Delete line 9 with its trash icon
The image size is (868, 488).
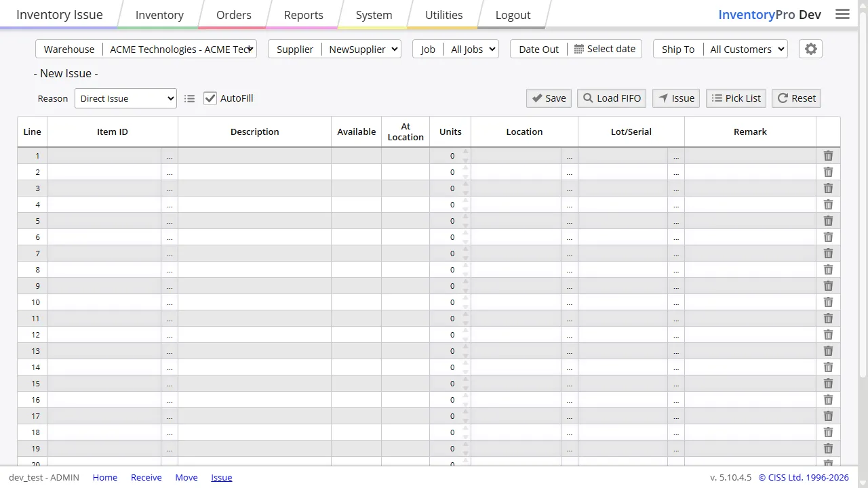pyautogui.click(x=828, y=286)
